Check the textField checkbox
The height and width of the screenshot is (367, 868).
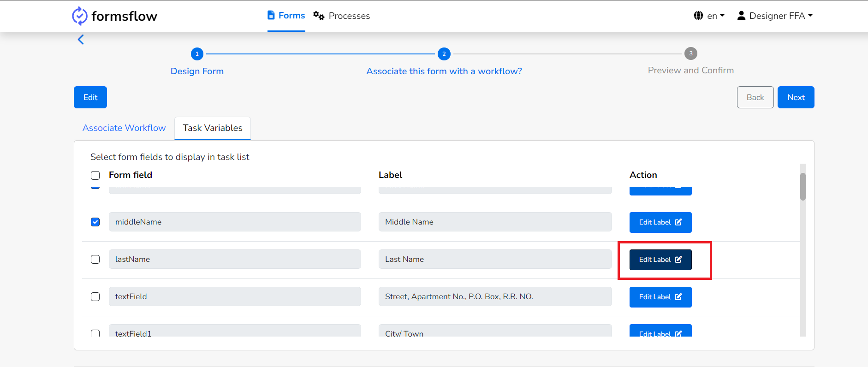click(95, 297)
